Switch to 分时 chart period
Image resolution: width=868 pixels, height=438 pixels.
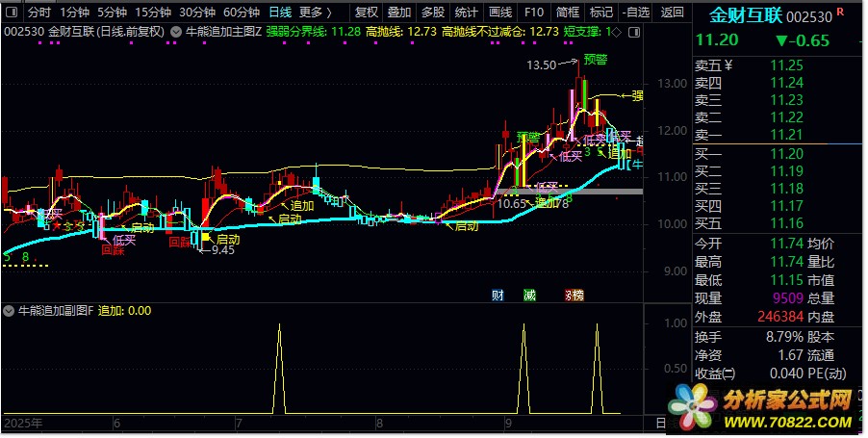click(x=39, y=12)
